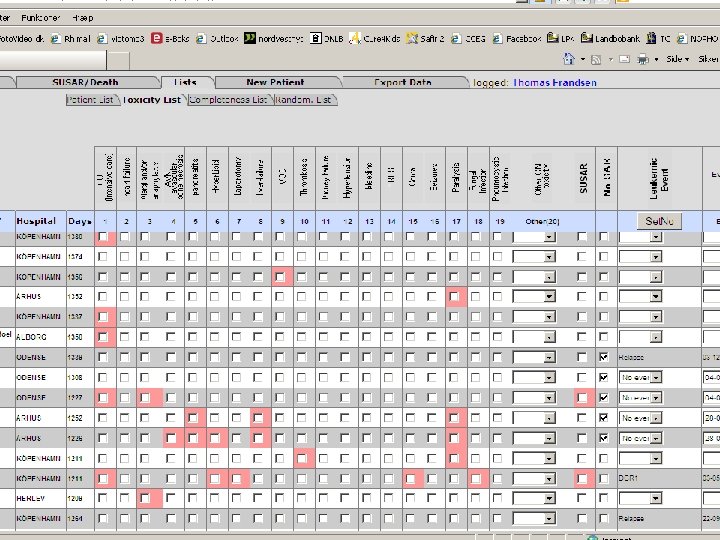Viewport: 720px width, 540px height.
Task: Open the Random. List sub-tab
Action: 304,100
